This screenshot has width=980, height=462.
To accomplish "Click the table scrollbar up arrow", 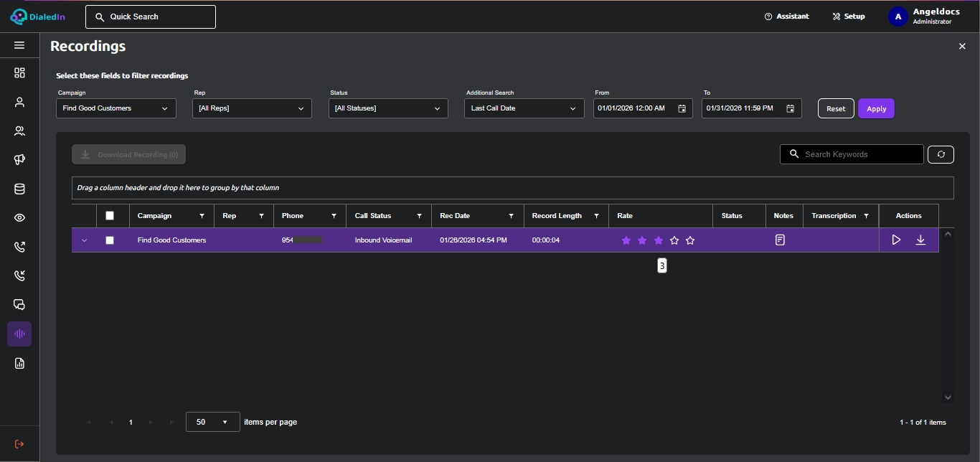I will (947, 234).
